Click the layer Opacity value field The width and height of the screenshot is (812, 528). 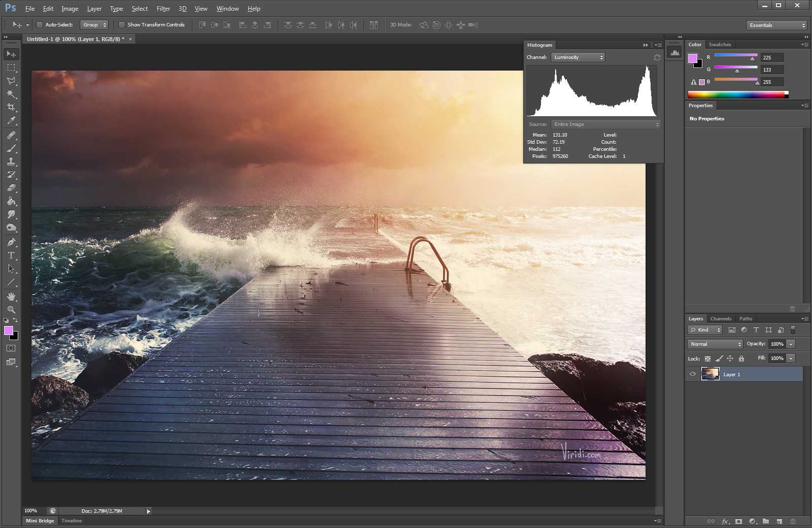[776, 344]
